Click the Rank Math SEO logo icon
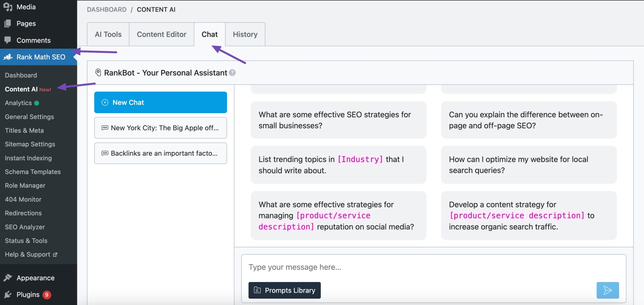Viewport: 644px width, 305px height. tap(8, 57)
